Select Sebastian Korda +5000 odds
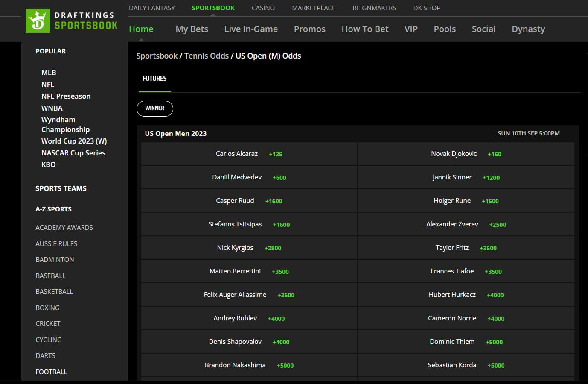The image size is (588, 384). pos(466,365)
